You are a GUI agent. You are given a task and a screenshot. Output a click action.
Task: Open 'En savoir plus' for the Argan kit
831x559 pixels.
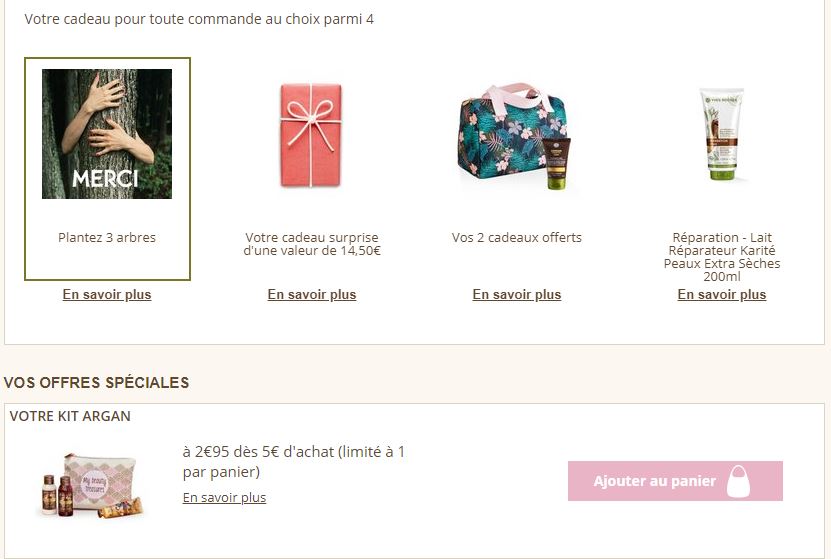click(224, 498)
